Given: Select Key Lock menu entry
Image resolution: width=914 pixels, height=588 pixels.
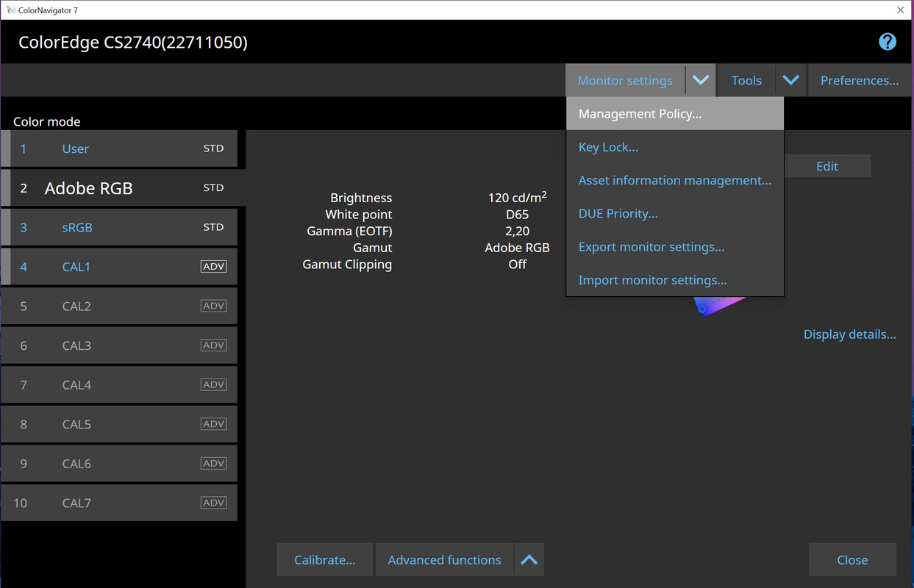Looking at the screenshot, I should (x=675, y=147).
